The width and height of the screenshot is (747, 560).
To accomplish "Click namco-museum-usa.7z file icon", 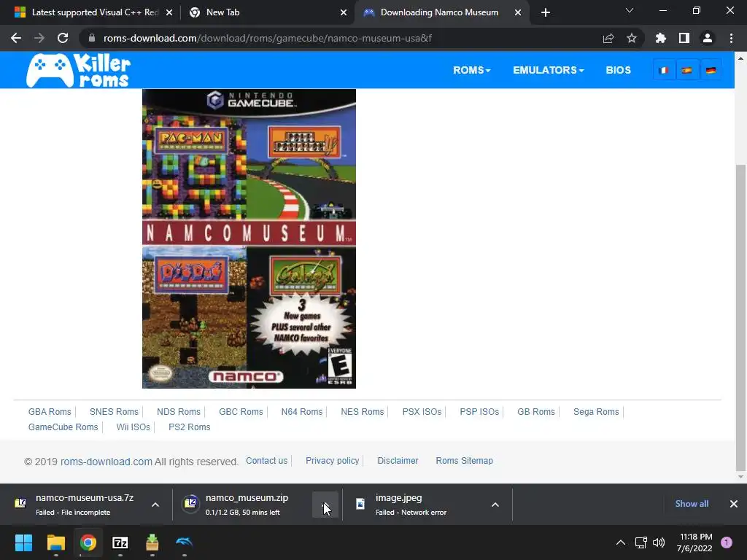I will (x=20, y=503).
